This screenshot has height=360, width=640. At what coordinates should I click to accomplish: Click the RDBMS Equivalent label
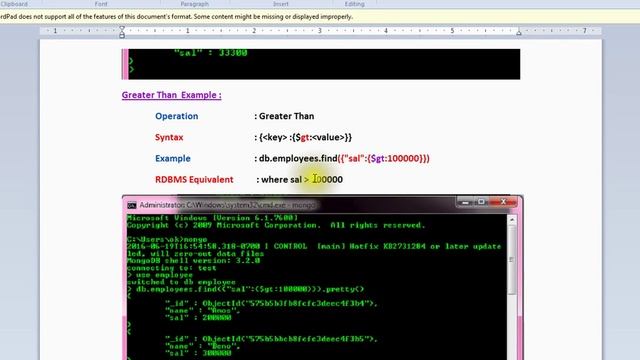[x=194, y=180]
